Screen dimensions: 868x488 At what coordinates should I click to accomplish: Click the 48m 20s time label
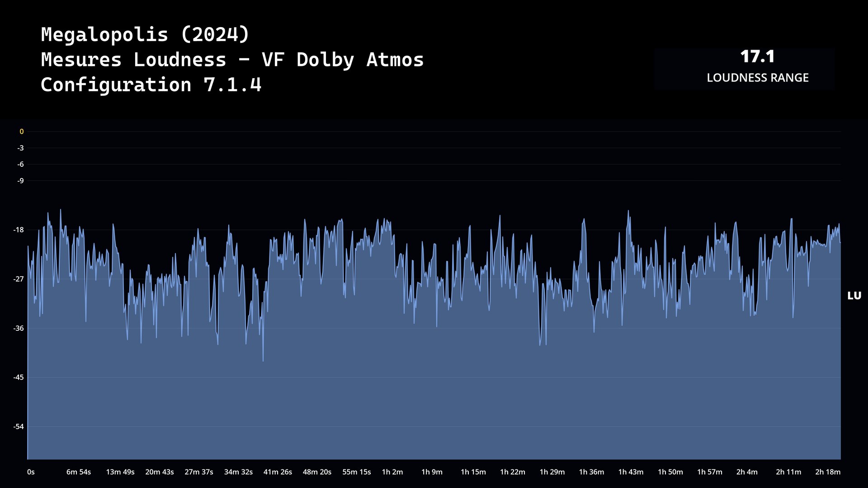[317, 472]
